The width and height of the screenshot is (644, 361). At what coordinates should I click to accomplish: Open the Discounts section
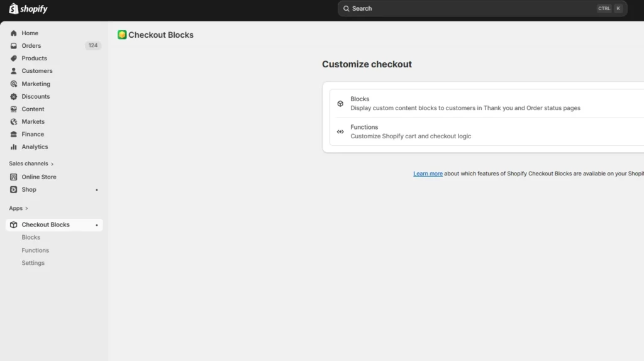pos(36,96)
